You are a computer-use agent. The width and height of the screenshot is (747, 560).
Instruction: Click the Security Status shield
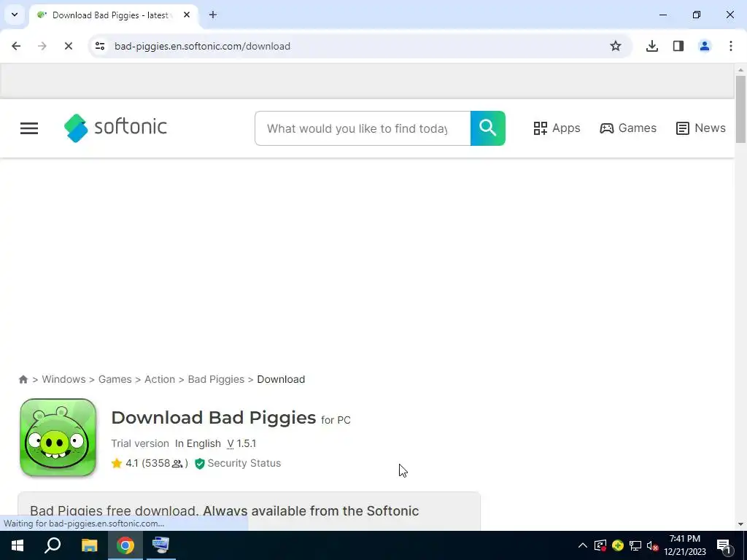tap(200, 463)
